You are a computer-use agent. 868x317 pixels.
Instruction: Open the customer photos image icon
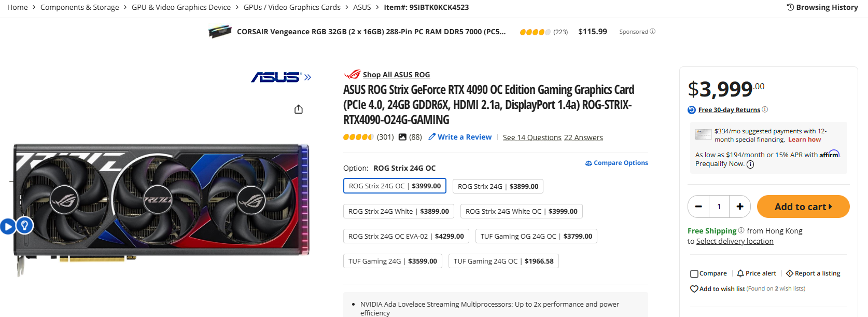[402, 137]
